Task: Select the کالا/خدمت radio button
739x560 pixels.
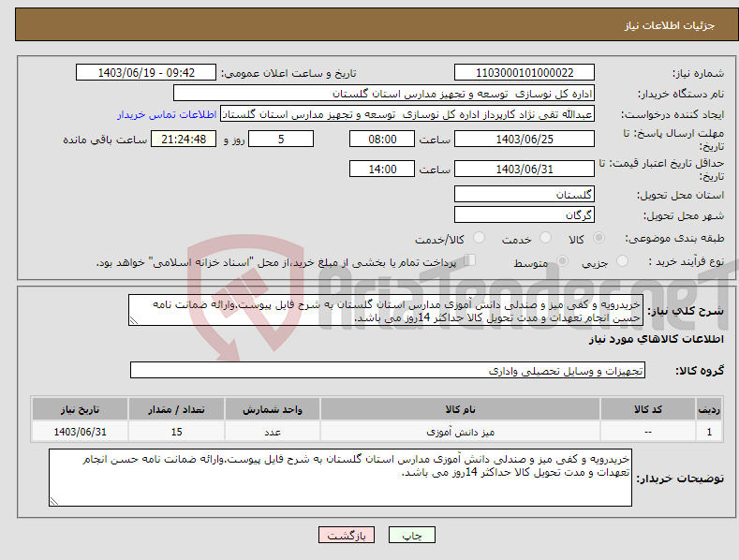Action: tap(479, 238)
